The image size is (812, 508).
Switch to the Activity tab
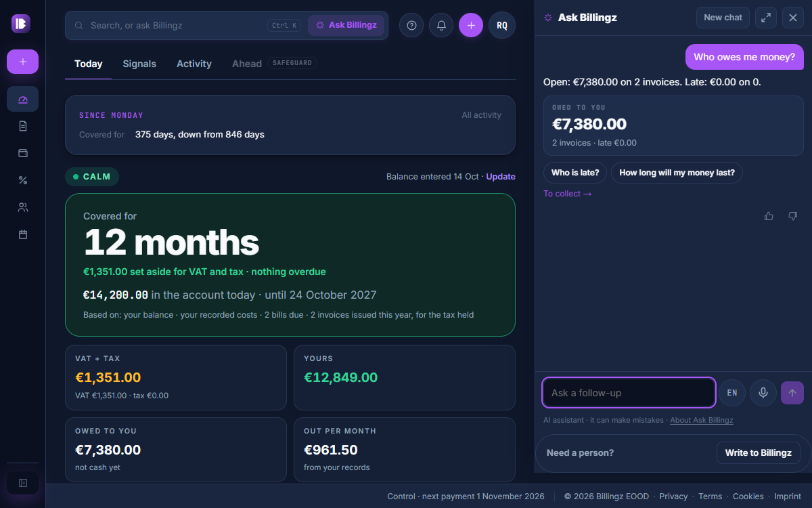(x=194, y=64)
